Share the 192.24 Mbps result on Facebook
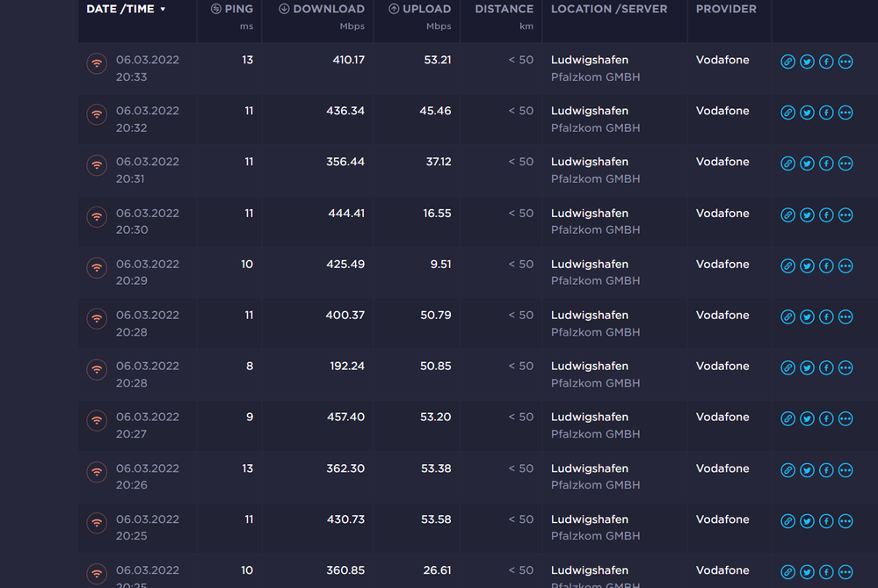 (x=826, y=368)
